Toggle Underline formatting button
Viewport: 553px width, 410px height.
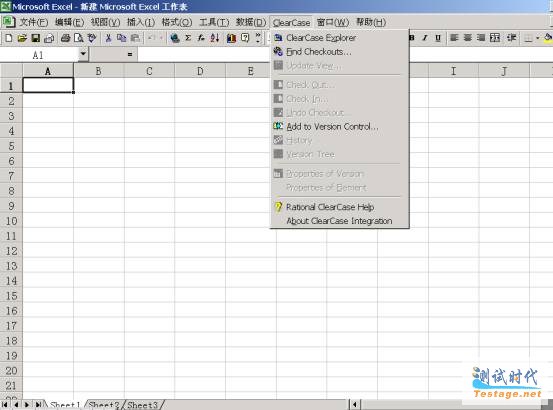coord(438,38)
